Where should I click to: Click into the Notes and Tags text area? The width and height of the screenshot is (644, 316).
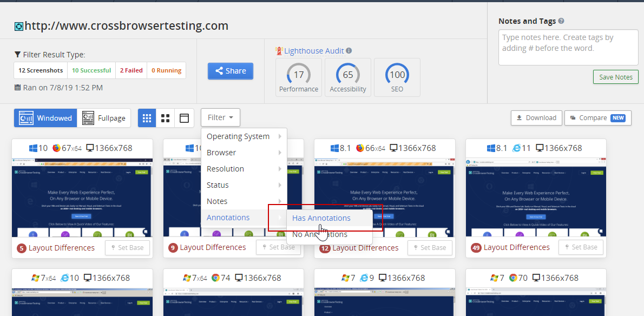[x=568, y=47]
